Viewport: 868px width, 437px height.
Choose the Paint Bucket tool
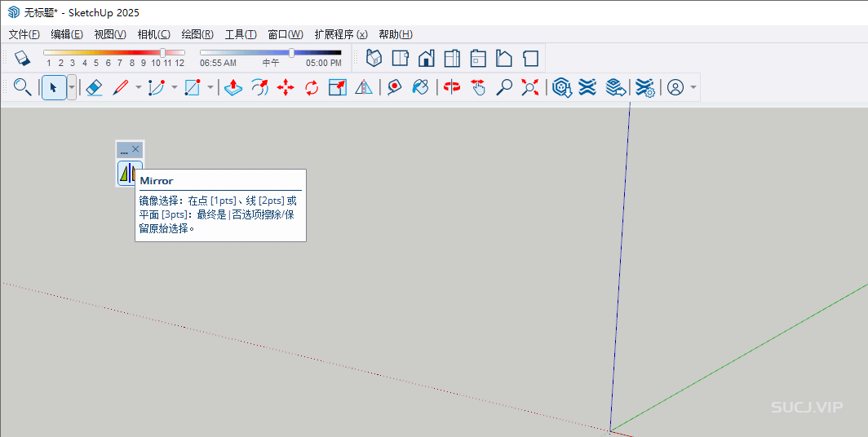[420, 87]
